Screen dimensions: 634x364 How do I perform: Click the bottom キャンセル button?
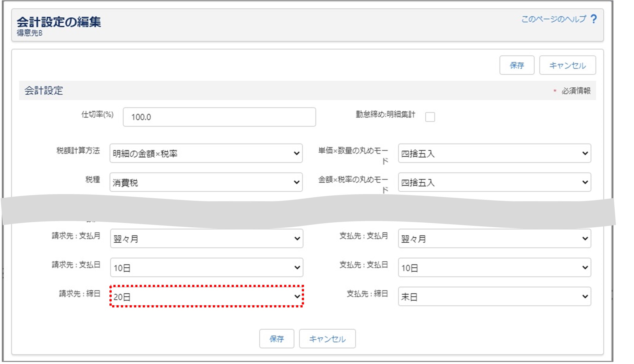pyautogui.click(x=327, y=339)
